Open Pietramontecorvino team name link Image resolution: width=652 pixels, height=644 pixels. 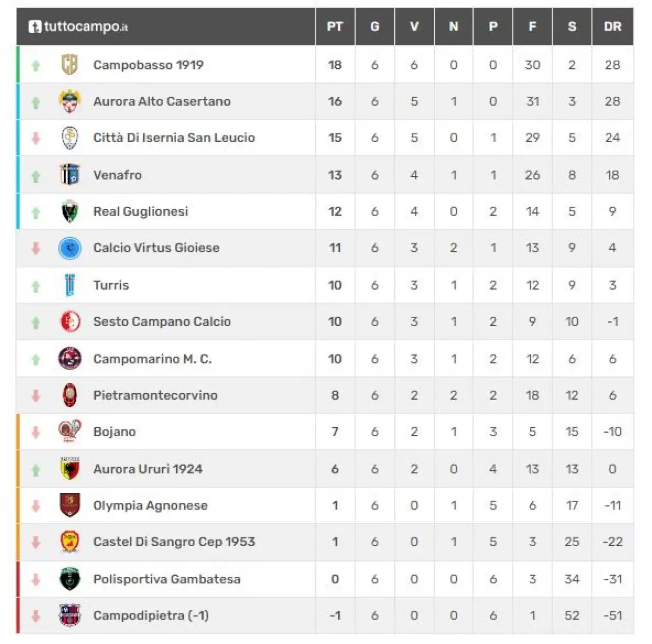(155, 396)
